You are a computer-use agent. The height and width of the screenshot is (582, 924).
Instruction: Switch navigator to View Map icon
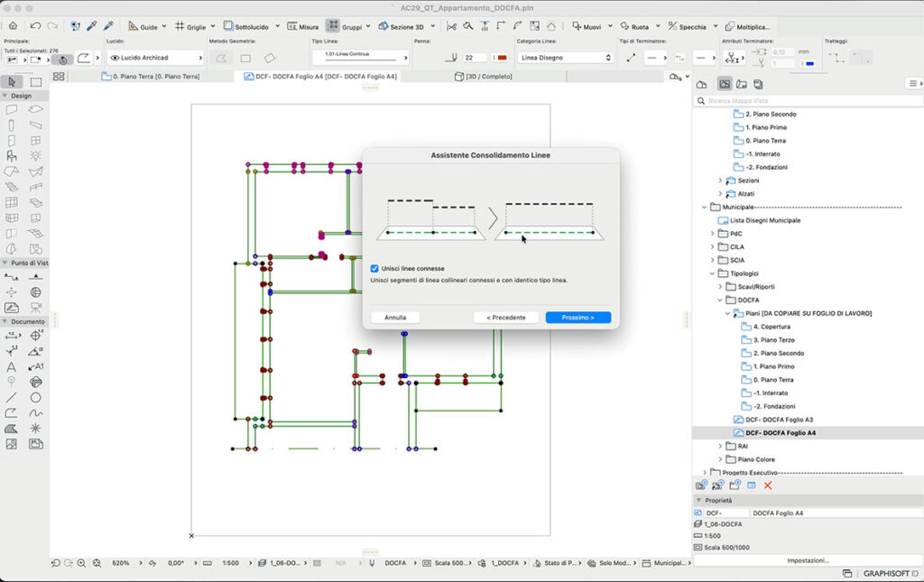tap(725, 84)
